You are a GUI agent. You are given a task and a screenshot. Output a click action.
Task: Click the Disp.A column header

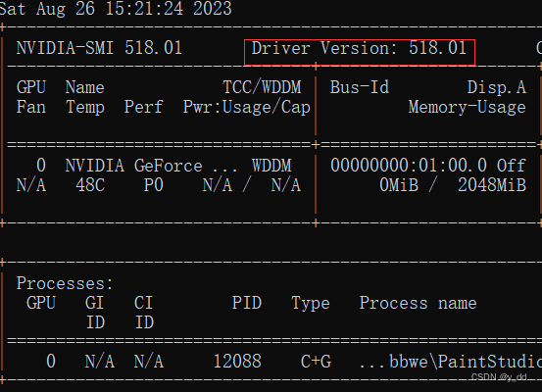(497, 87)
